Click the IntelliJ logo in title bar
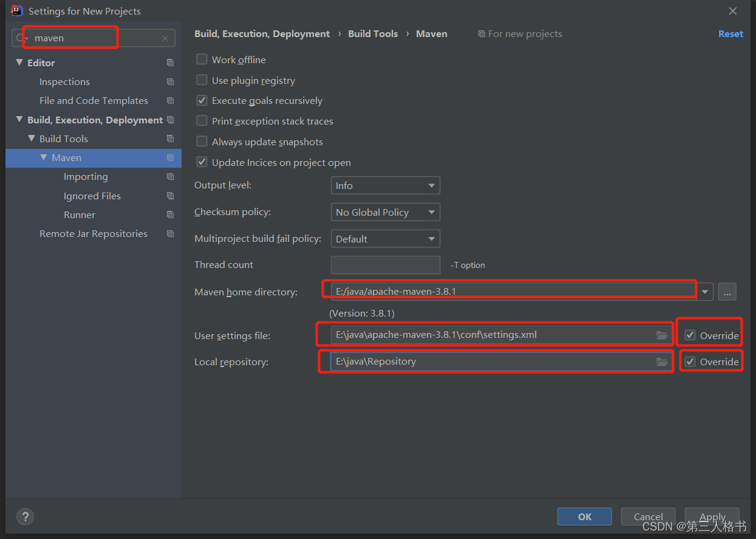 (17, 11)
